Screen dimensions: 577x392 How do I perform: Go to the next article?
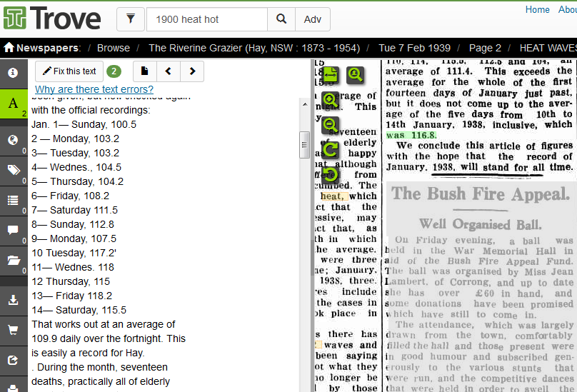point(192,71)
